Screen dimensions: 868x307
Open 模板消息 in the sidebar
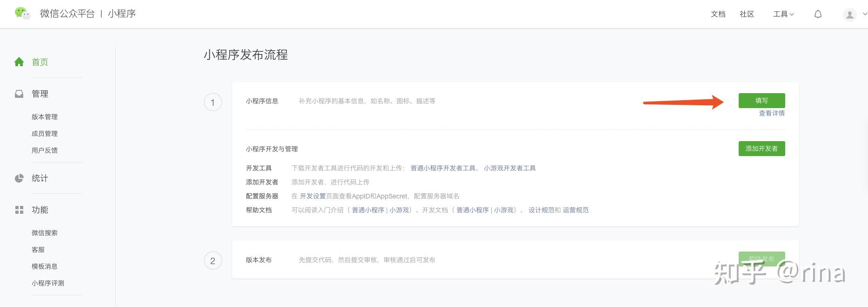coord(45,266)
